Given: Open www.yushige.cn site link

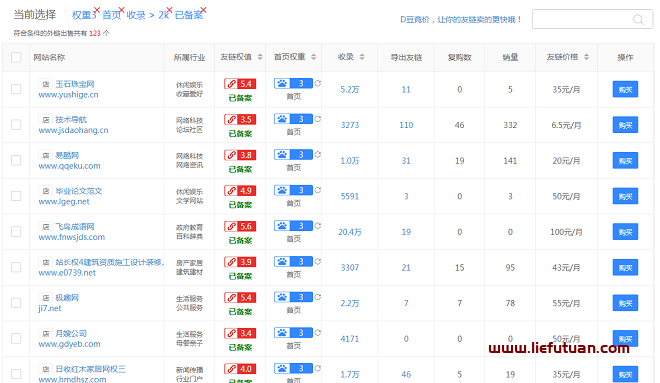Looking at the screenshot, I should pyautogui.click(x=68, y=95).
